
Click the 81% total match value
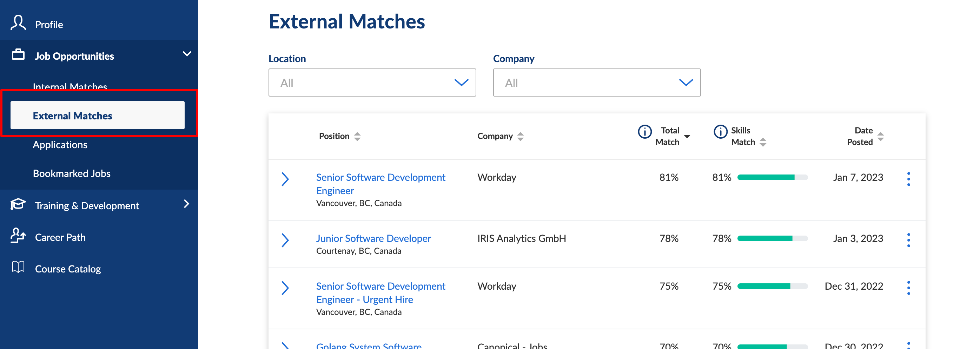[669, 177]
